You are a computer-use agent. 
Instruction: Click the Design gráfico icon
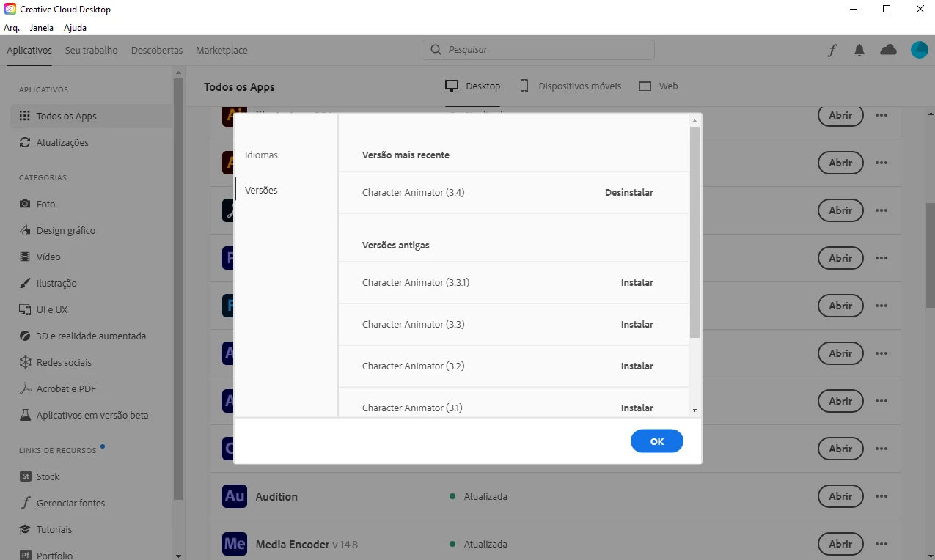coord(25,230)
